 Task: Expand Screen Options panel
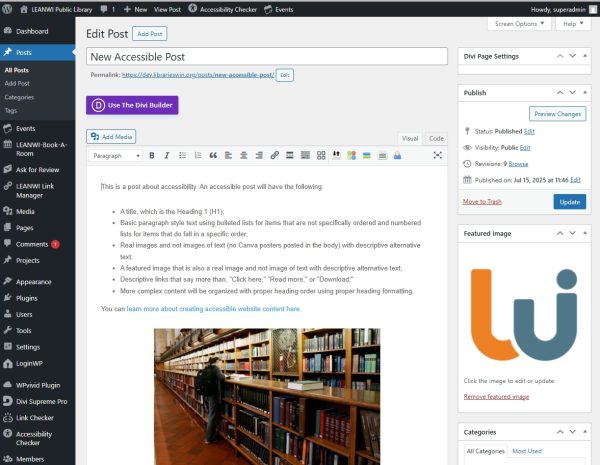point(519,24)
